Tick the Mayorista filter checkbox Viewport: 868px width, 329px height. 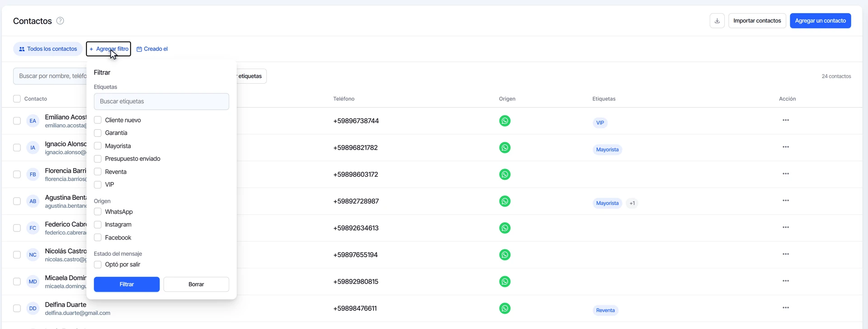pyautogui.click(x=98, y=146)
